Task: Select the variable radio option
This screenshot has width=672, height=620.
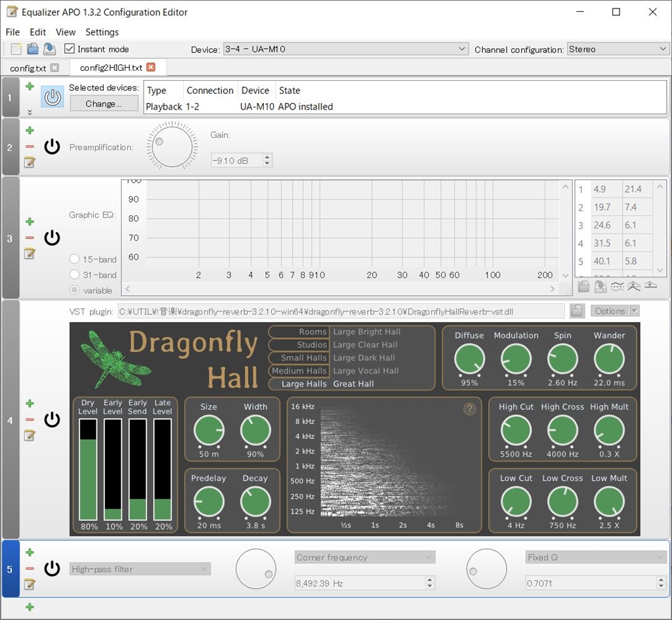Action: click(75, 290)
